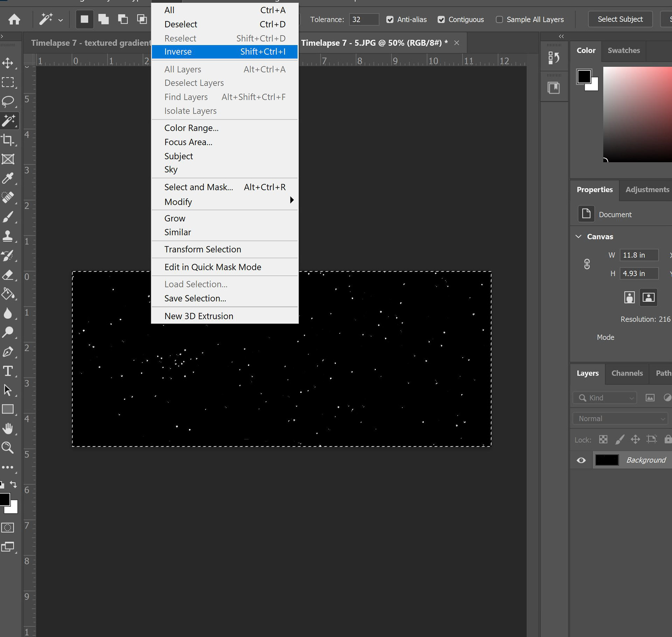Viewport: 672px width, 637px height.
Task: Enable Sample All Layers checkbox
Action: point(499,20)
